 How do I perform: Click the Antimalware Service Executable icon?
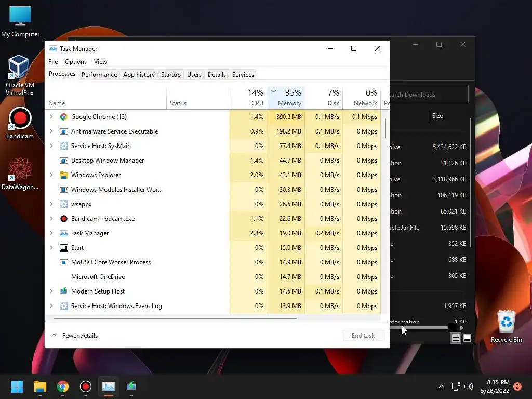click(x=64, y=131)
